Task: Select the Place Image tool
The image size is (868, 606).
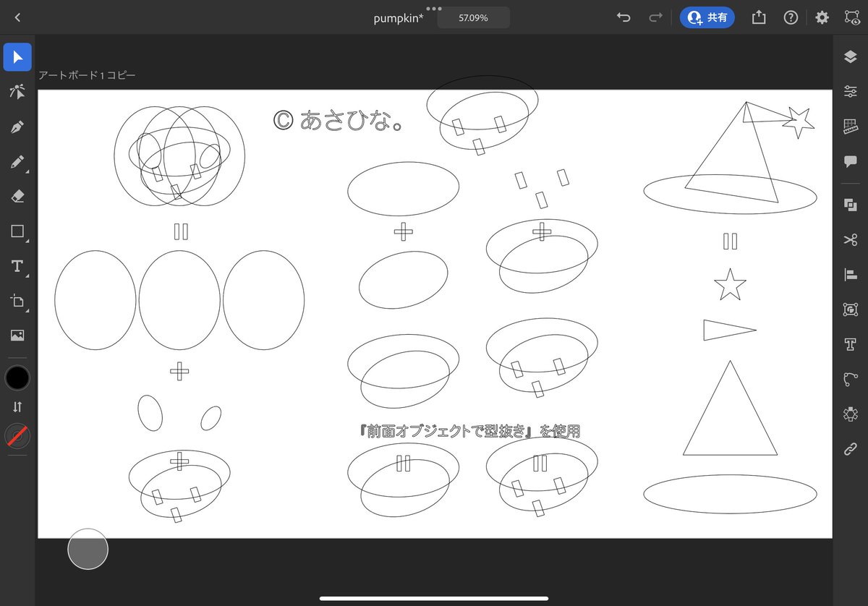Action: coord(17,336)
